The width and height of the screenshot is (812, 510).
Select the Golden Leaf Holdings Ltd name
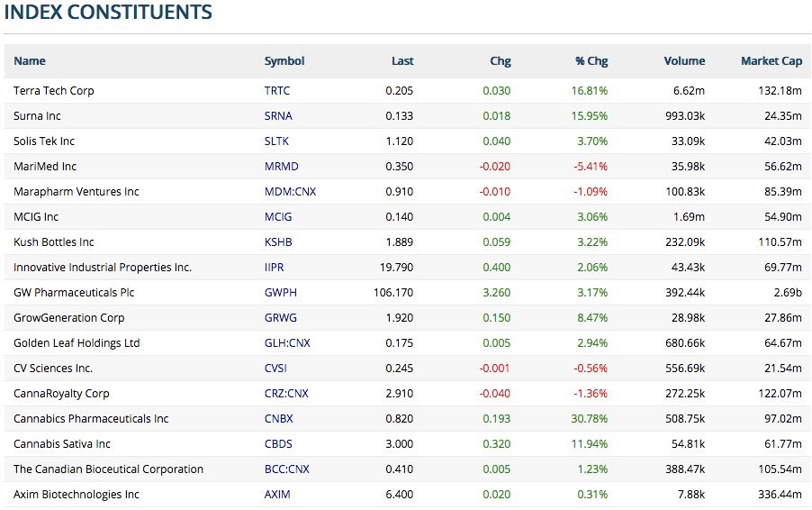click(77, 343)
